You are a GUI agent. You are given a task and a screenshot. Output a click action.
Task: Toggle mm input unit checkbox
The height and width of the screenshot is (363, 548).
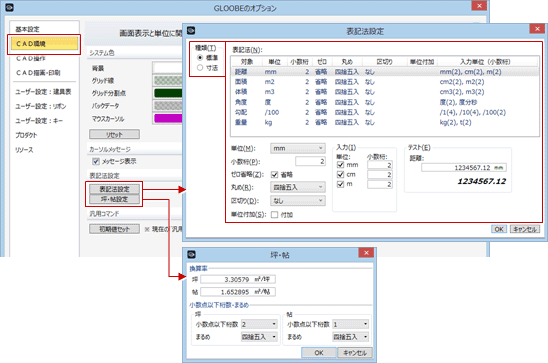click(340, 165)
